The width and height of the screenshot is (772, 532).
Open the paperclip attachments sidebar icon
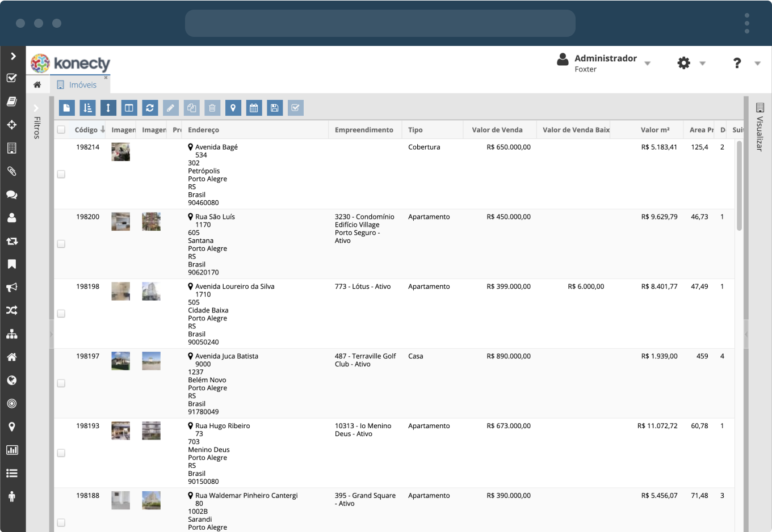tap(11, 171)
